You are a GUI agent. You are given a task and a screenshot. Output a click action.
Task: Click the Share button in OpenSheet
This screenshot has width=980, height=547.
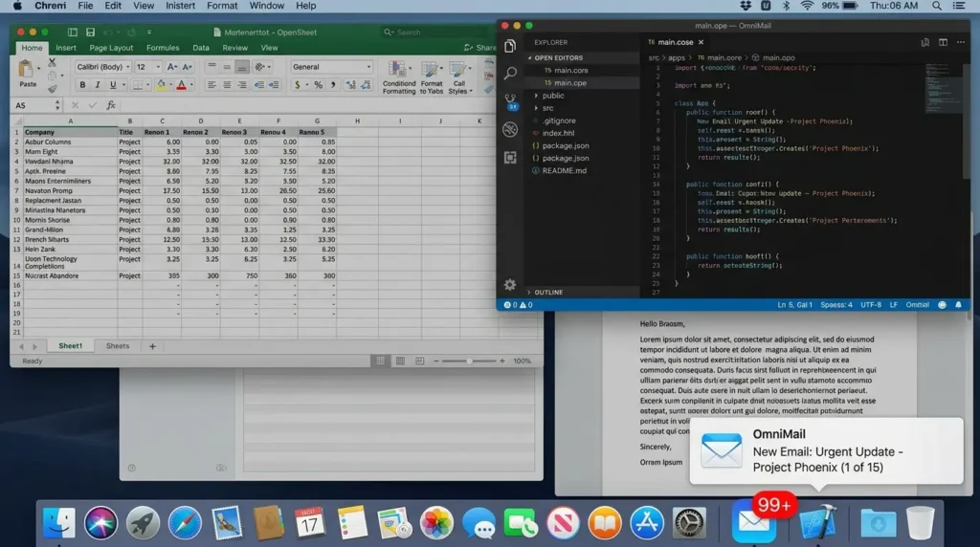tap(480, 48)
